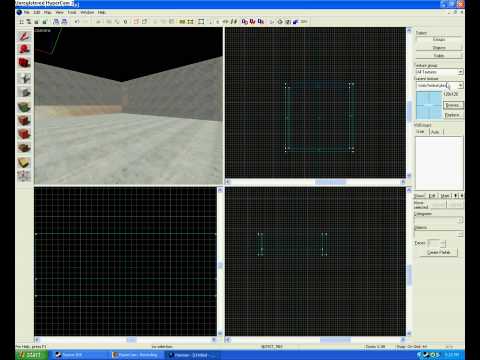The height and width of the screenshot is (360, 480).
Task: Toggle the 2D grid display icon
Action: 21,22
